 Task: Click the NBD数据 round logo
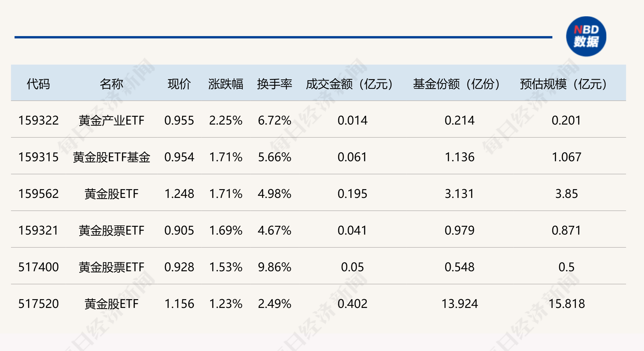tap(586, 37)
